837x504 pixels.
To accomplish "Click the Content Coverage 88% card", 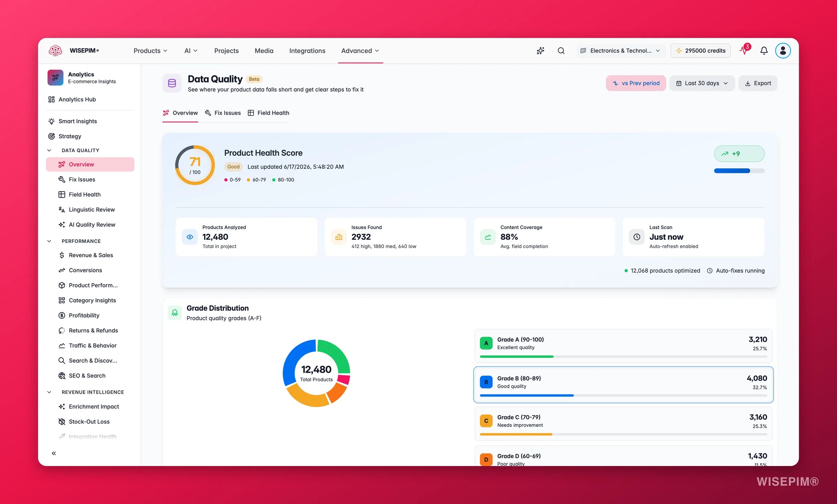I will (544, 237).
